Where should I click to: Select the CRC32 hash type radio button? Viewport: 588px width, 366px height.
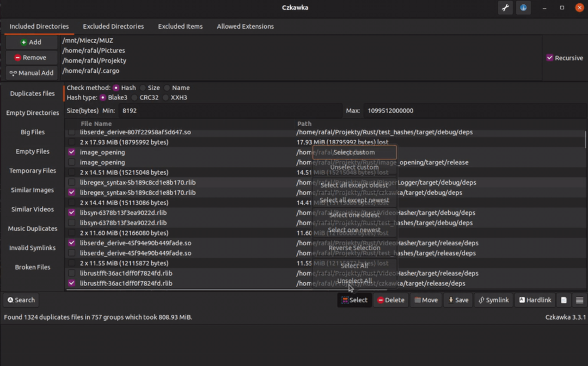tap(134, 98)
